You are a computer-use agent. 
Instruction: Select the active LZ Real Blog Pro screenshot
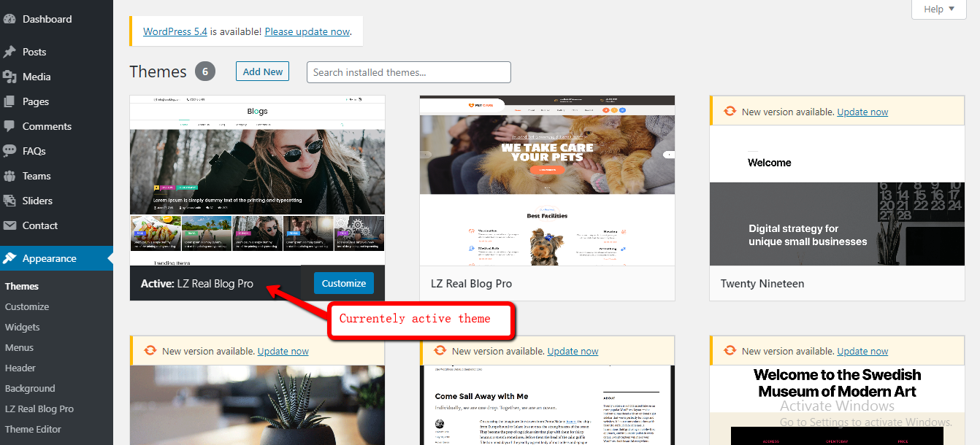[257, 180]
